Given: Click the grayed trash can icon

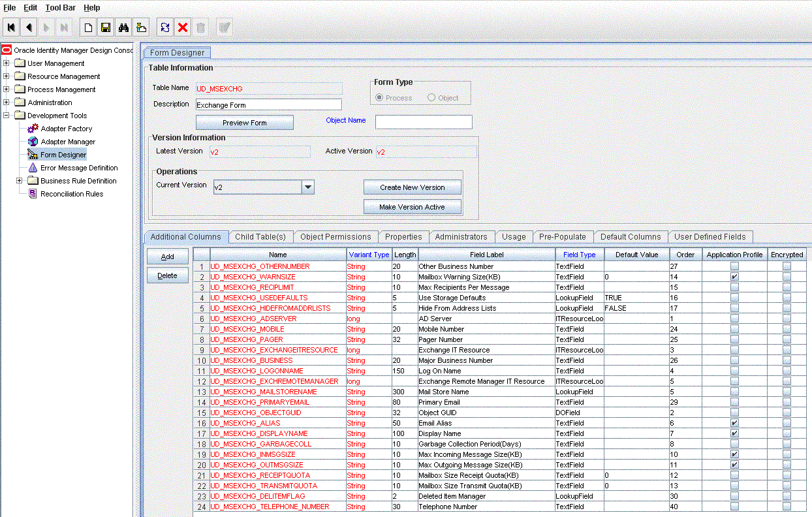Looking at the screenshot, I should [200, 27].
